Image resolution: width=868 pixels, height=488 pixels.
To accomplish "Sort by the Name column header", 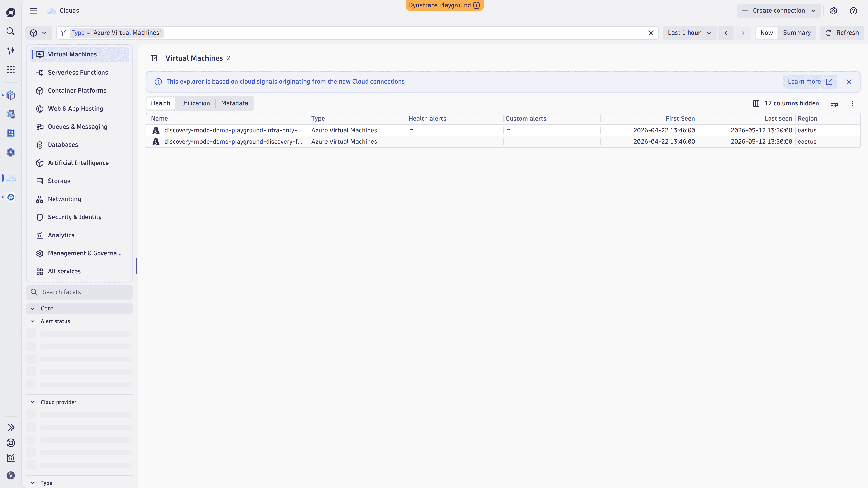I will tap(159, 119).
